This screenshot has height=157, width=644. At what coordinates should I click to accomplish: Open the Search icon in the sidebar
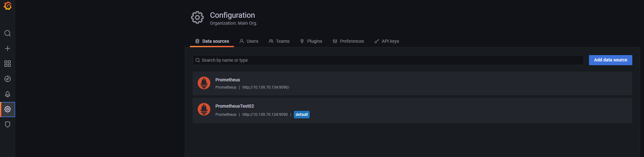pos(8,33)
